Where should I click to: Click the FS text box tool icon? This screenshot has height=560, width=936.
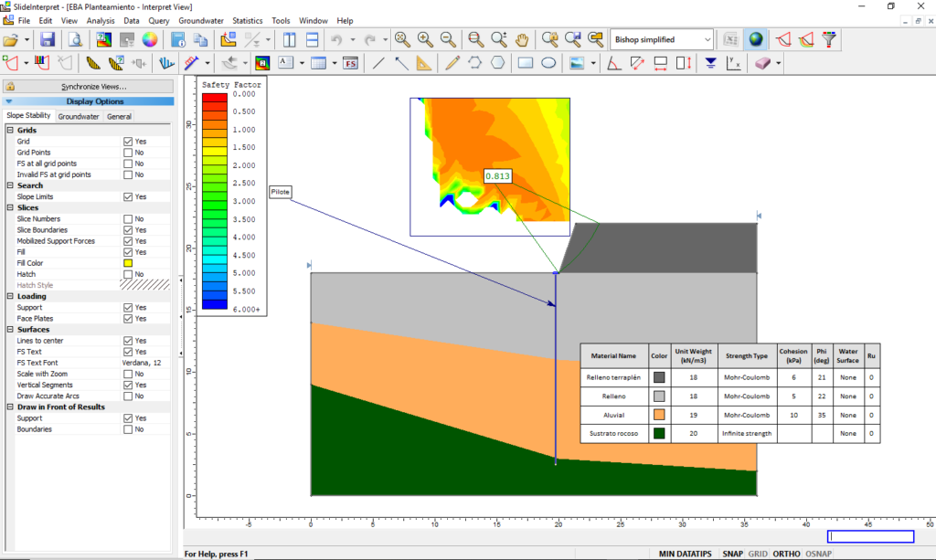click(x=350, y=63)
